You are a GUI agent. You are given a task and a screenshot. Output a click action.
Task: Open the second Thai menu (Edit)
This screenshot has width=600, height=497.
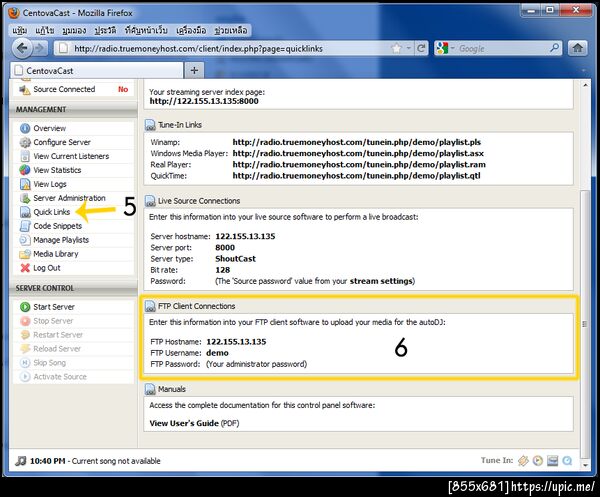(x=45, y=30)
